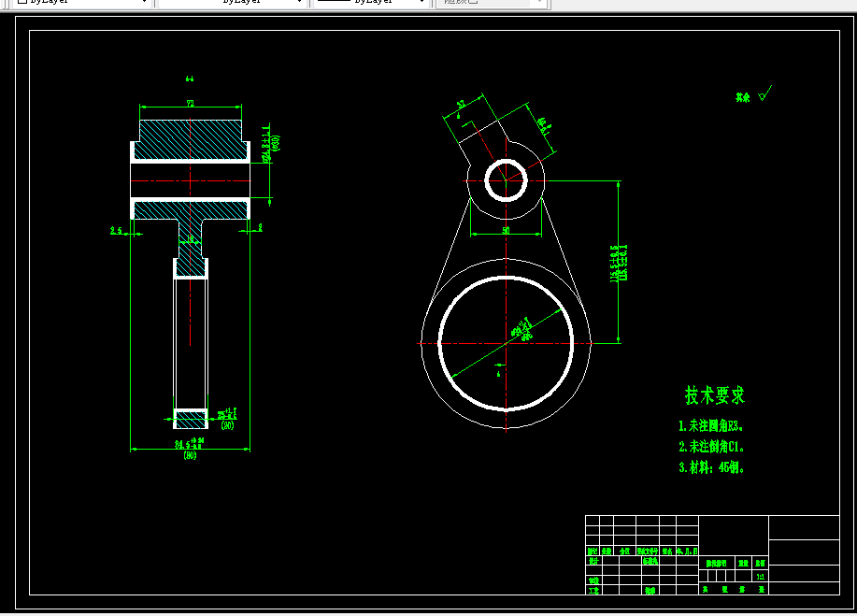Select the note '2.未注倒角C1。'
857x616 pixels.
711,447
